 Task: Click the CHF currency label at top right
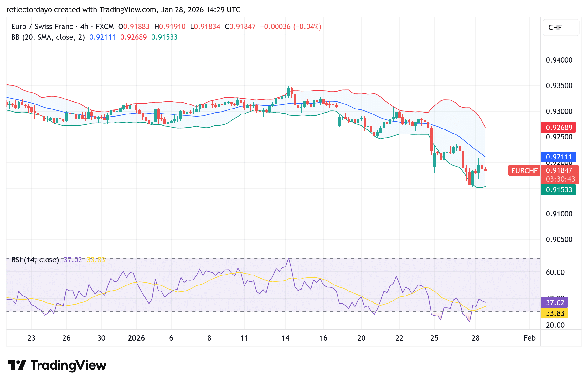pyautogui.click(x=561, y=28)
